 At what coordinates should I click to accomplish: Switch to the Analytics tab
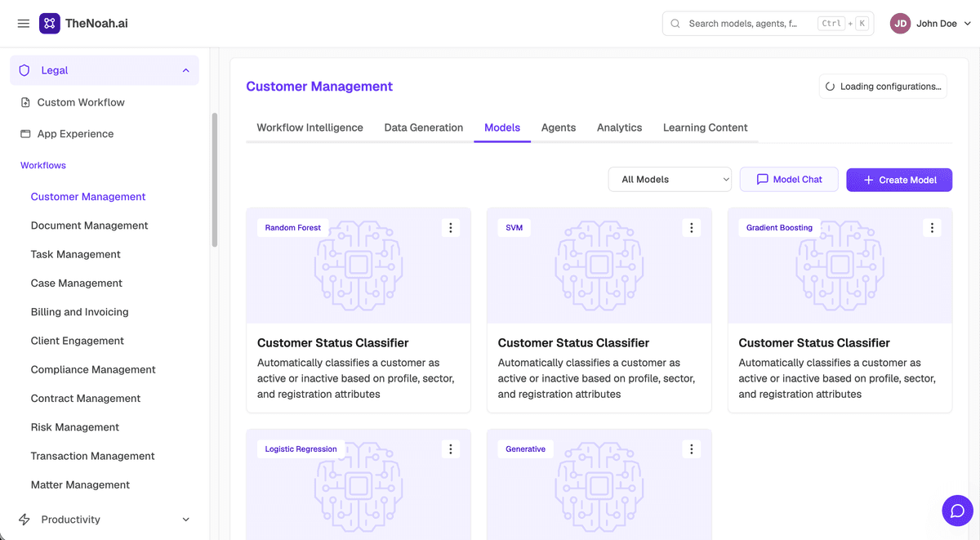pos(619,127)
